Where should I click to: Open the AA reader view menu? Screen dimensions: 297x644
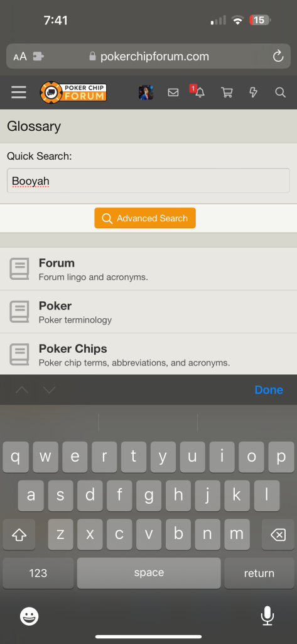[20, 57]
